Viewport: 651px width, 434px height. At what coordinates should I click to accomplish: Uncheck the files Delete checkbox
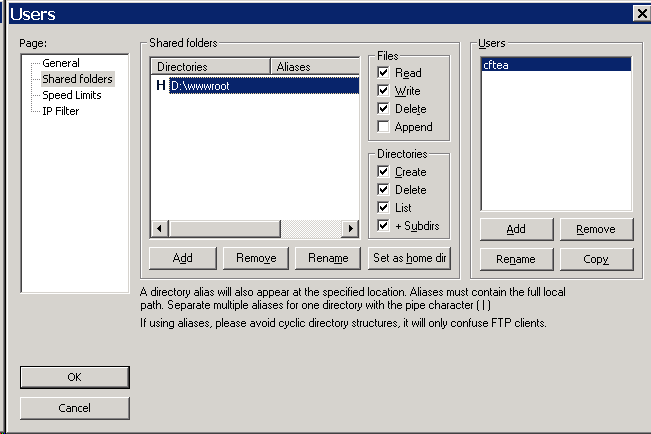pyautogui.click(x=384, y=109)
